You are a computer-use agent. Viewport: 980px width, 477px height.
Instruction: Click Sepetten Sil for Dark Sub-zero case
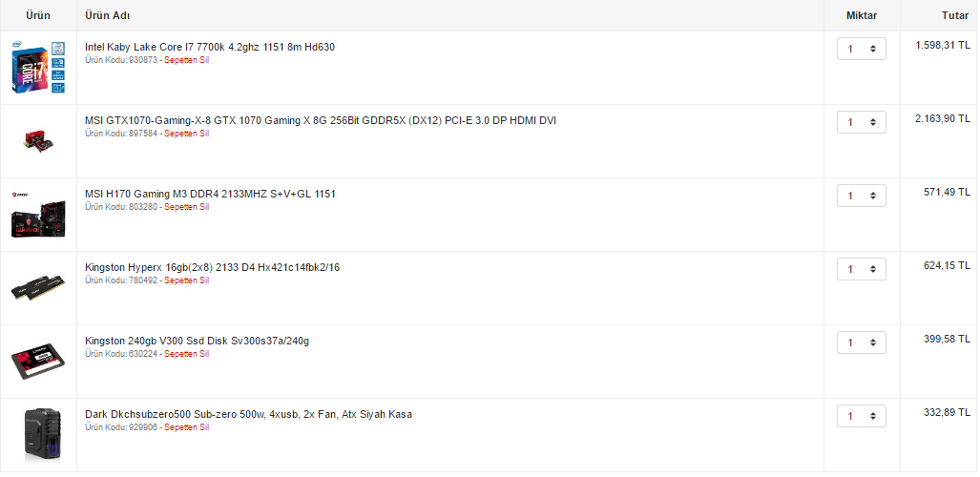click(x=186, y=427)
